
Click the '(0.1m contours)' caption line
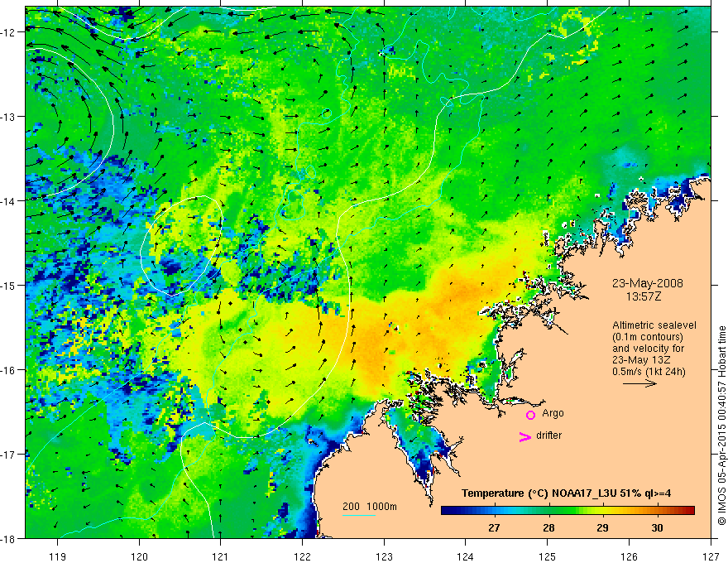click(648, 337)
